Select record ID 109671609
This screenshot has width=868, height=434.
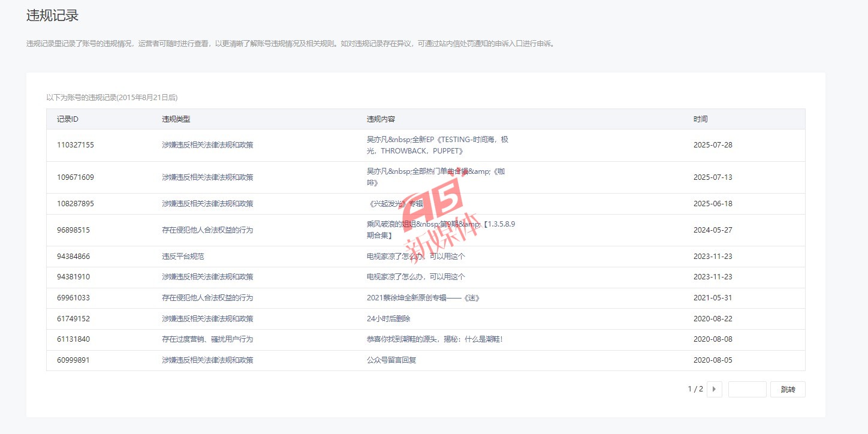point(76,177)
